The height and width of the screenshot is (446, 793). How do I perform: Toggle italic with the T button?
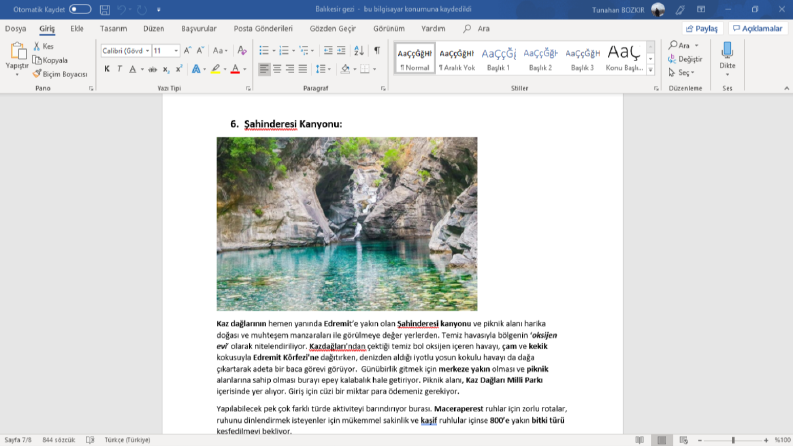(119, 69)
